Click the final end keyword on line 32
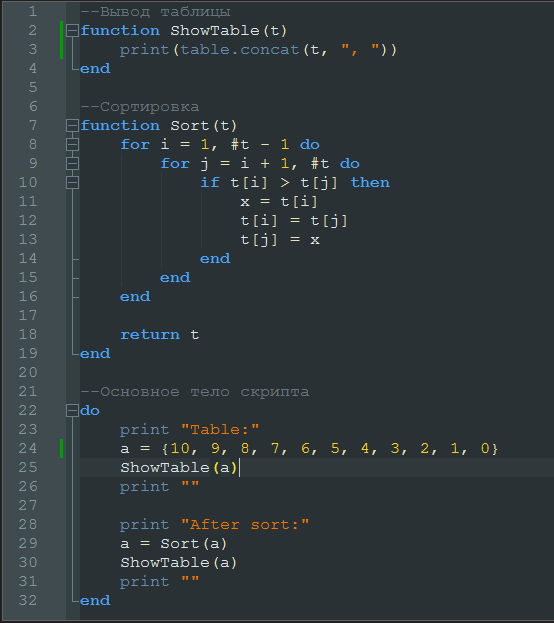The height and width of the screenshot is (623, 554). click(x=95, y=600)
